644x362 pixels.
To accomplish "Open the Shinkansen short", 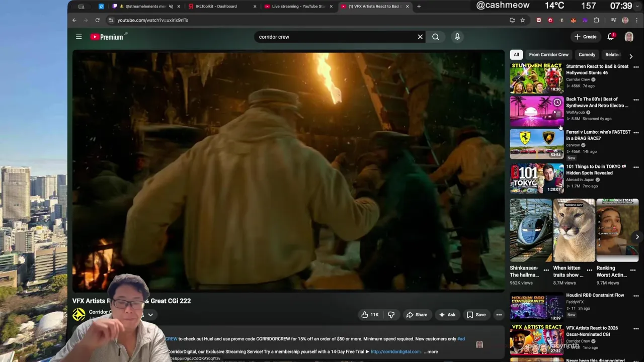I will (x=531, y=230).
